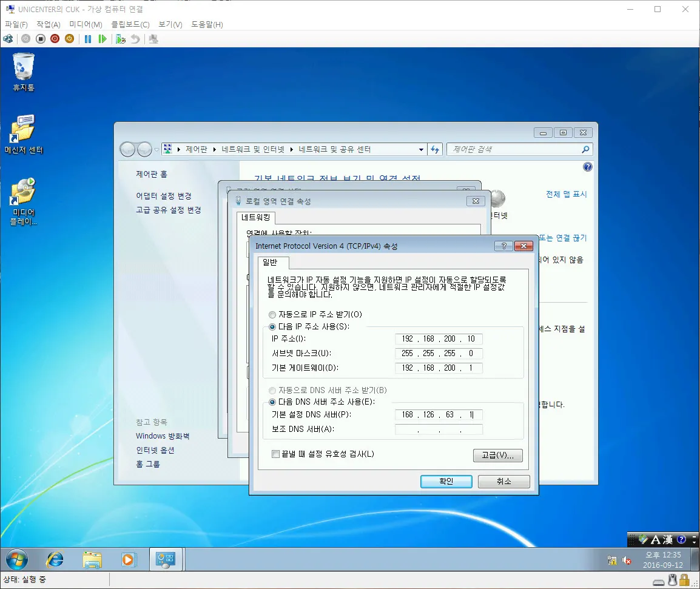Click the refresh icon beside the address bar
700x589 pixels.
pyautogui.click(x=435, y=149)
